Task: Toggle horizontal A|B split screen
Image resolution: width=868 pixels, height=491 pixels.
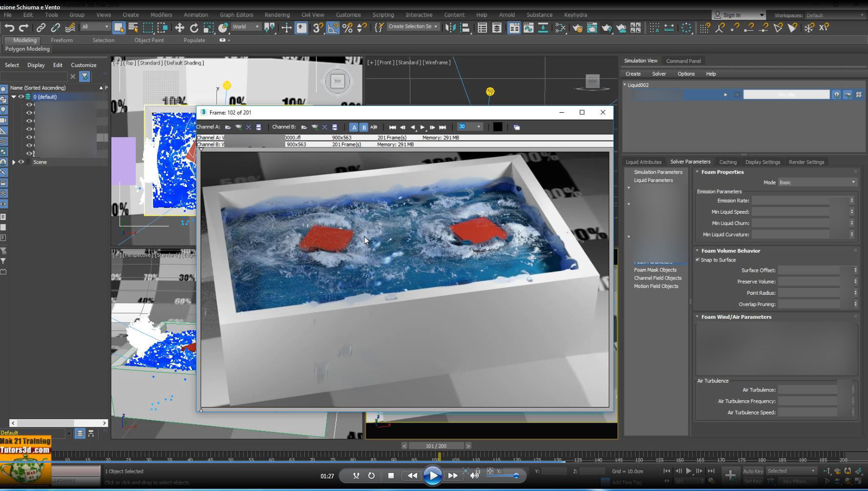Action: click(x=374, y=127)
